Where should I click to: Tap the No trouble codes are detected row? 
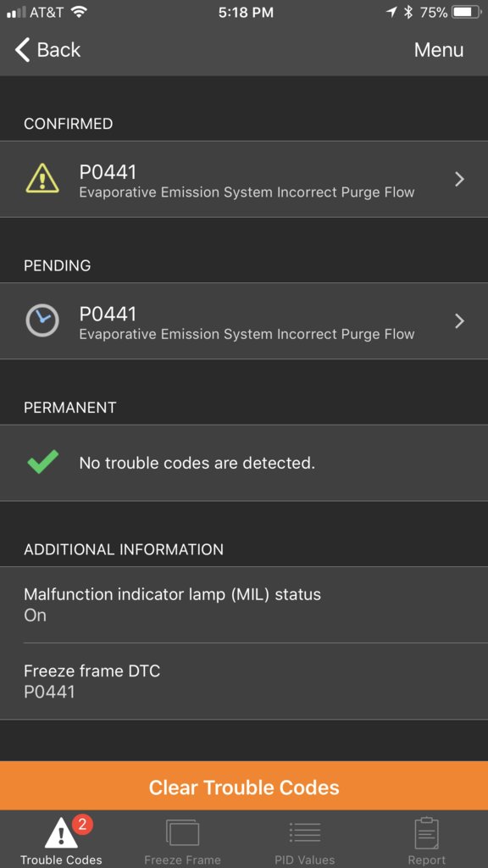pos(244,463)
